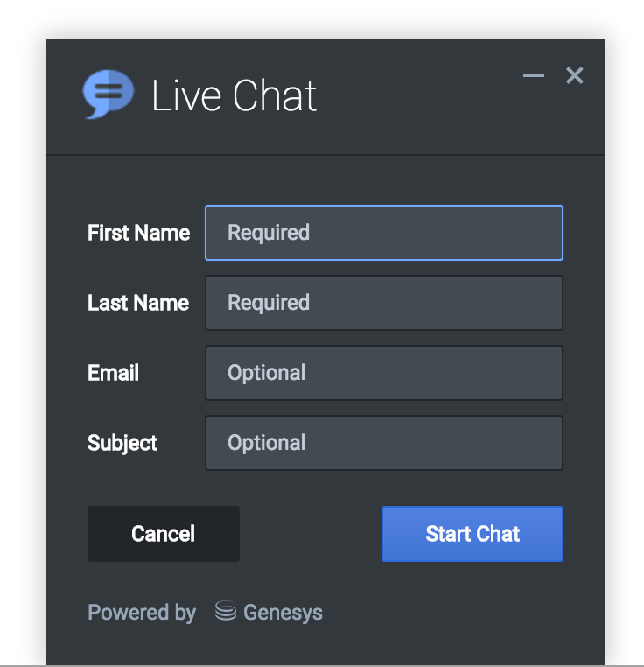Close the Live Chat widget
644x667 pixels.
pyautogui.click(x=575, y=76)
